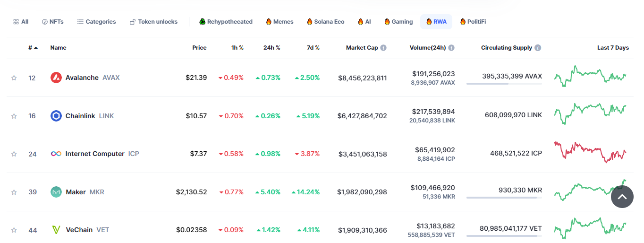This screenshot has width=644, height=243.
Task: Click Avalanche's market cap $8,456,223,811
Action: tap(363, 78)
